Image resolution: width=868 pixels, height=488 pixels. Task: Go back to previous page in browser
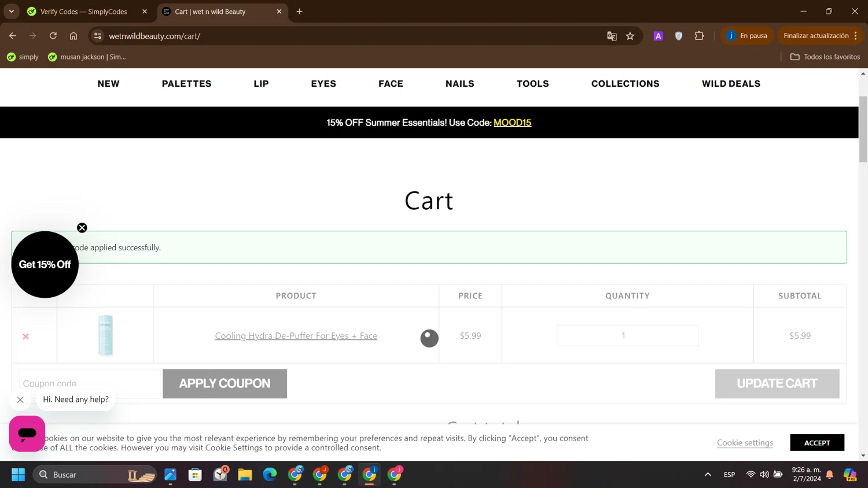pyautogui.click(x=12, y=36)
